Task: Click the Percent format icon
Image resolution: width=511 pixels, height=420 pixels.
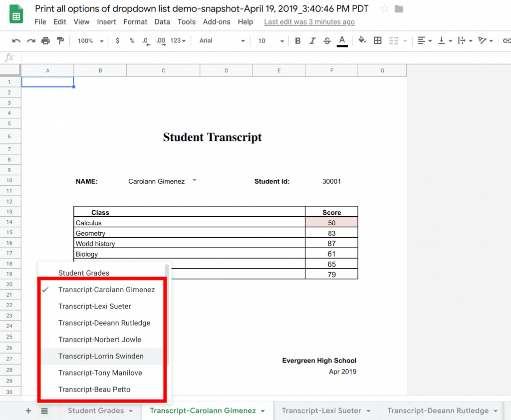Action: (132, 40)
